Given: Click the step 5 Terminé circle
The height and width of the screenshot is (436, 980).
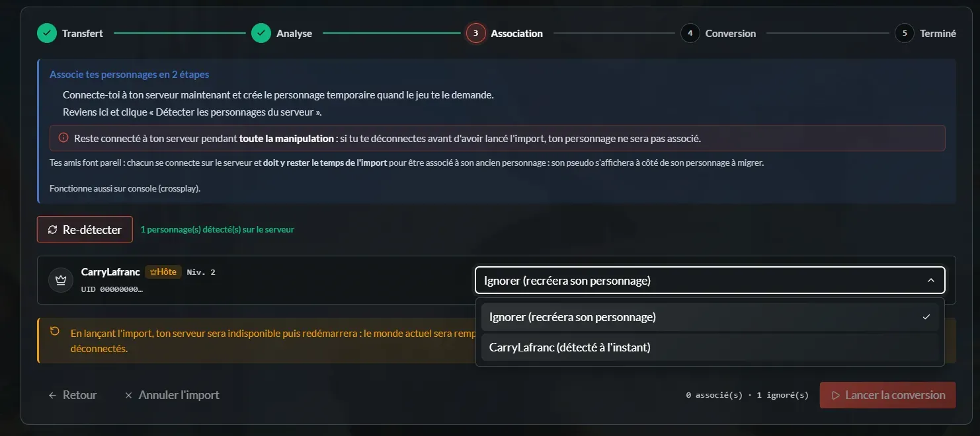Looking at the screenshot, I should click(904, 33).
